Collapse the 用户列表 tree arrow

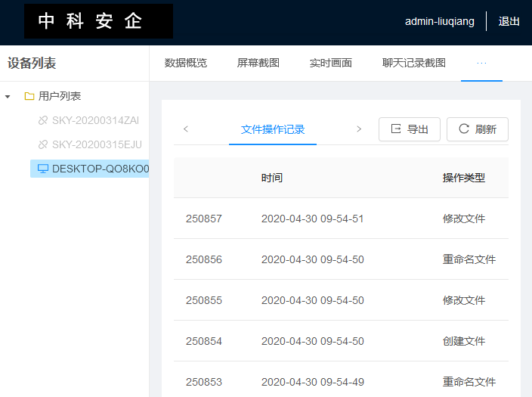click(8, 97)
